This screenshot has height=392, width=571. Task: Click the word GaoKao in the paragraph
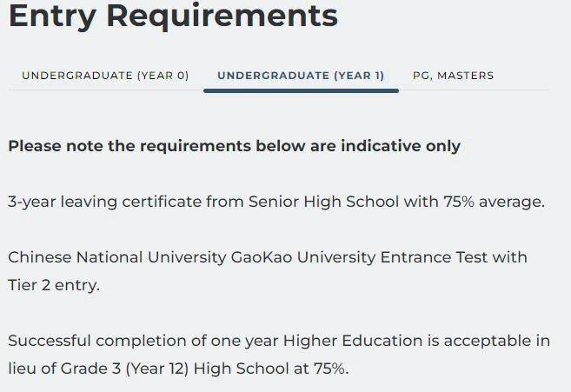pos(262,257)
